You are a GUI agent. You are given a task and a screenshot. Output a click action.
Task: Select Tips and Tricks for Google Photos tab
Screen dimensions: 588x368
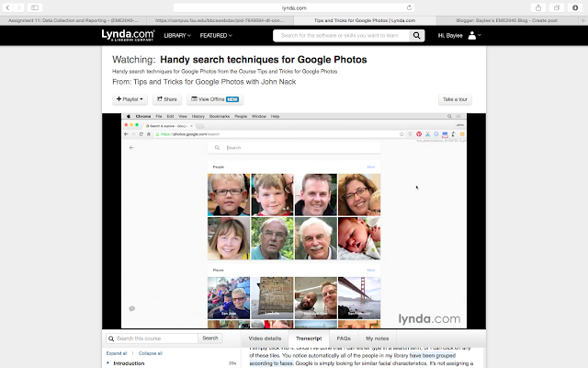point(365,20)
